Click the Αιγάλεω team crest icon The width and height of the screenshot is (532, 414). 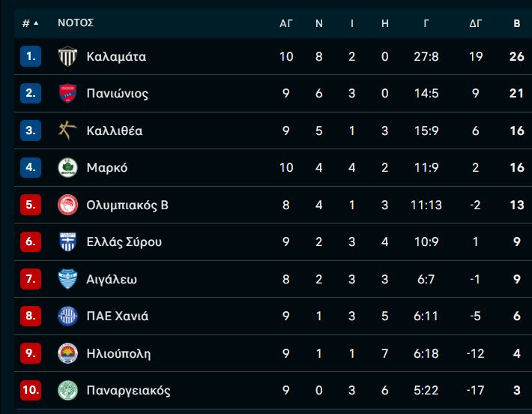[68, 279]
